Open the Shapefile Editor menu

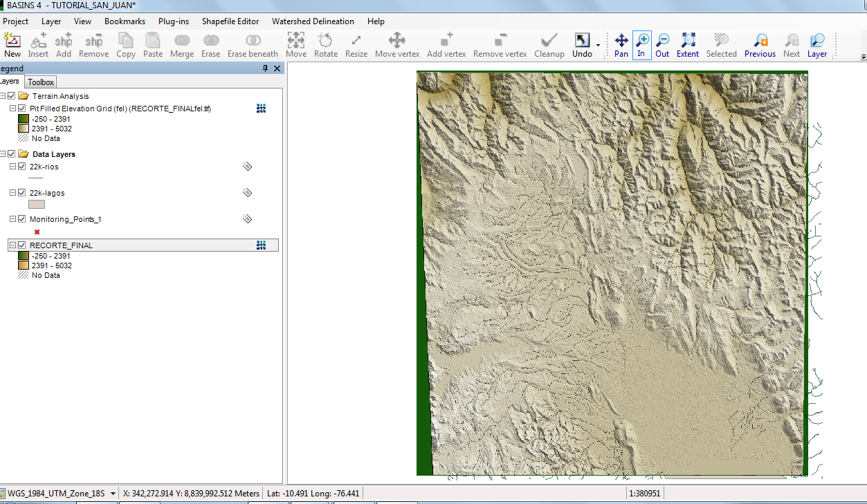tap(230, 21)
